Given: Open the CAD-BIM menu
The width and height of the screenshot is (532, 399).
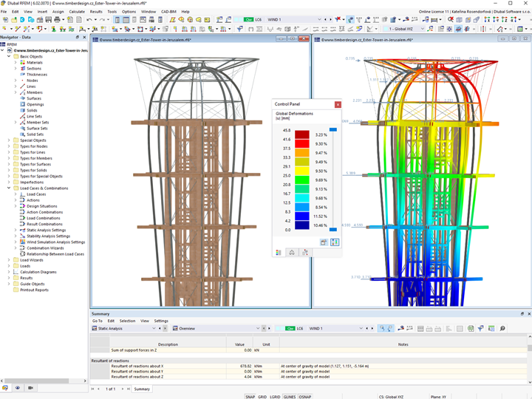Looking at the screenshot, I should click(x=169, y=12).
